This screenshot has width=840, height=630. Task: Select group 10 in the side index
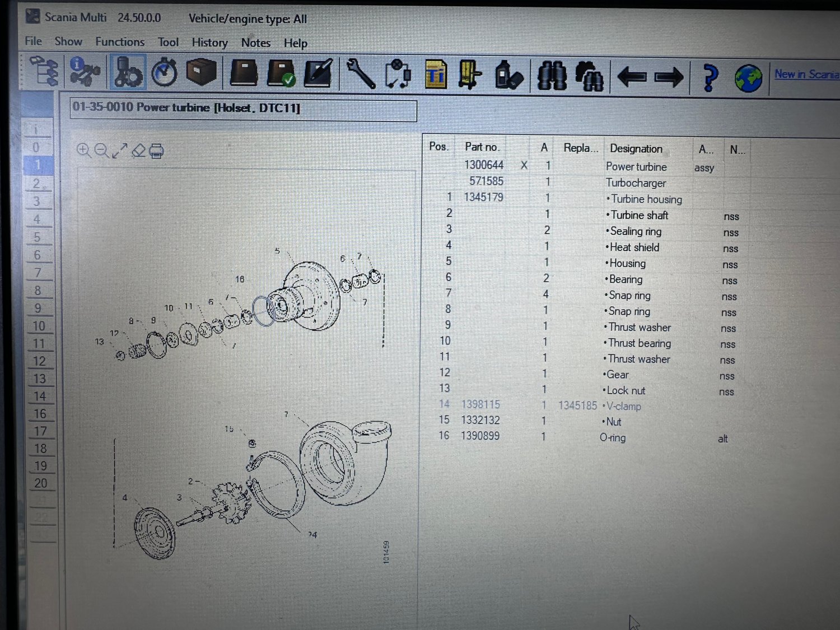[x=39, y=326]
